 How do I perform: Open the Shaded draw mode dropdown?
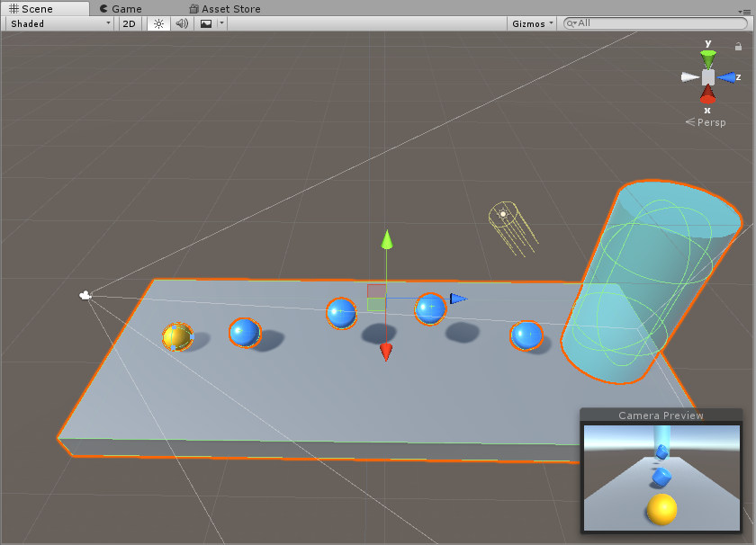(x=61, y=23)
